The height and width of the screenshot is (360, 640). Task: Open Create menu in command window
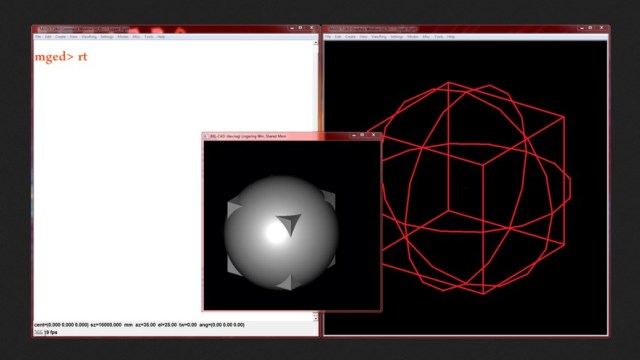(60, 37)
